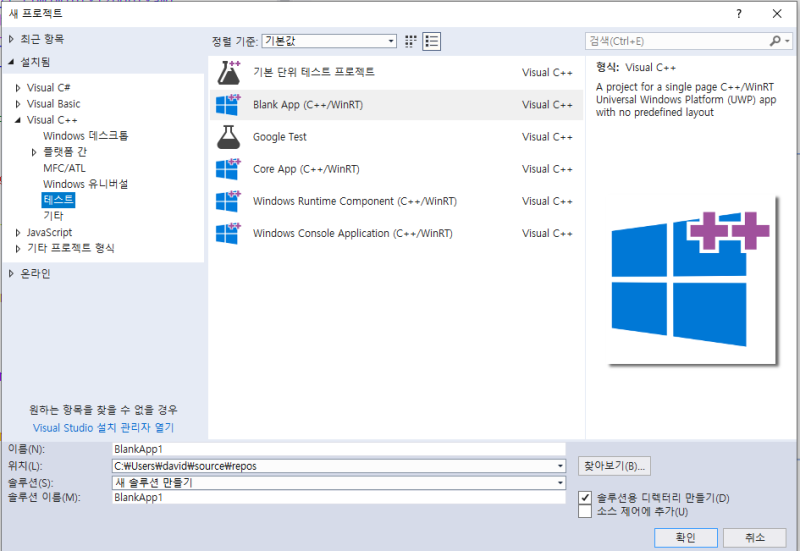Expand the 온라인 section
This screenshot has height=551, width=800.
coord(11,273)
